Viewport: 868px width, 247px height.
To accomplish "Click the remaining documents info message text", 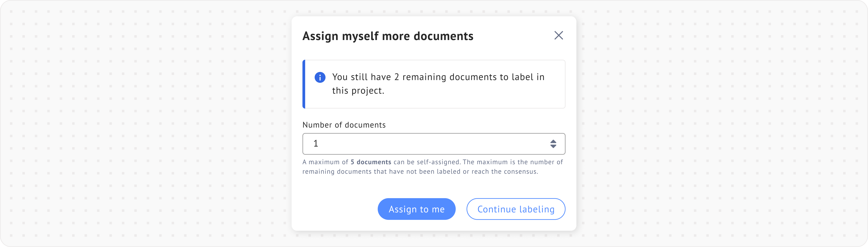I will 438,77.
